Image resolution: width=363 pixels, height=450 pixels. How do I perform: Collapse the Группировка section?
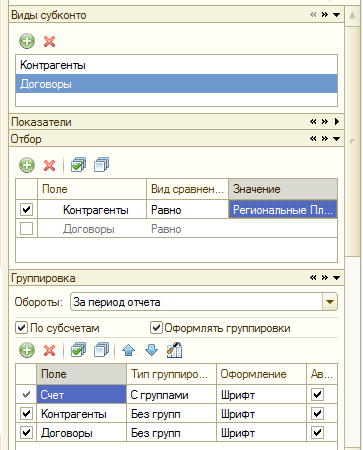click(x=337, y=278)
